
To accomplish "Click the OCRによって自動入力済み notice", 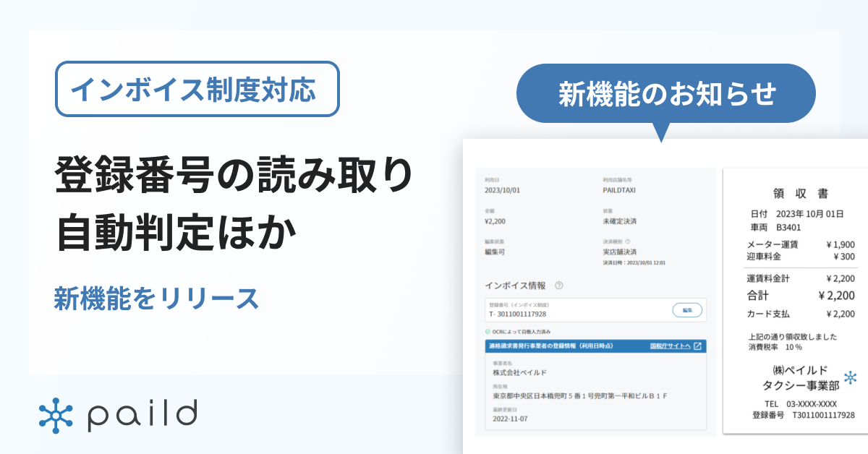I will 522,331.
